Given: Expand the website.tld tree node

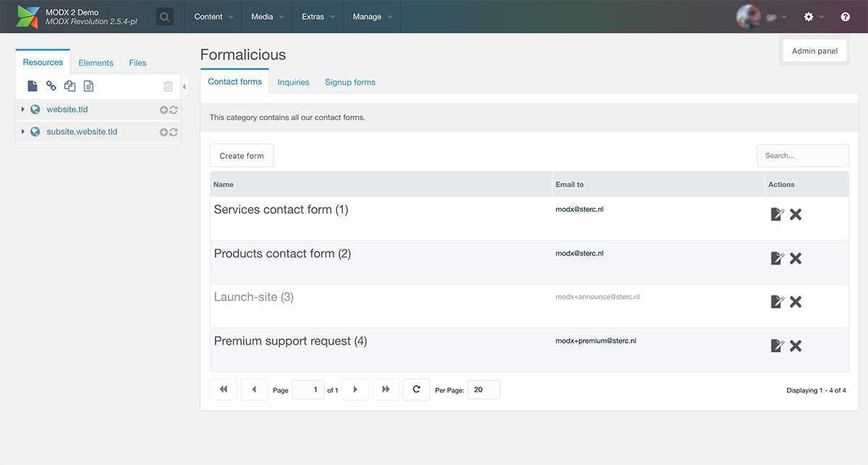Looking at the screenshot, I should tap(23, 109).
